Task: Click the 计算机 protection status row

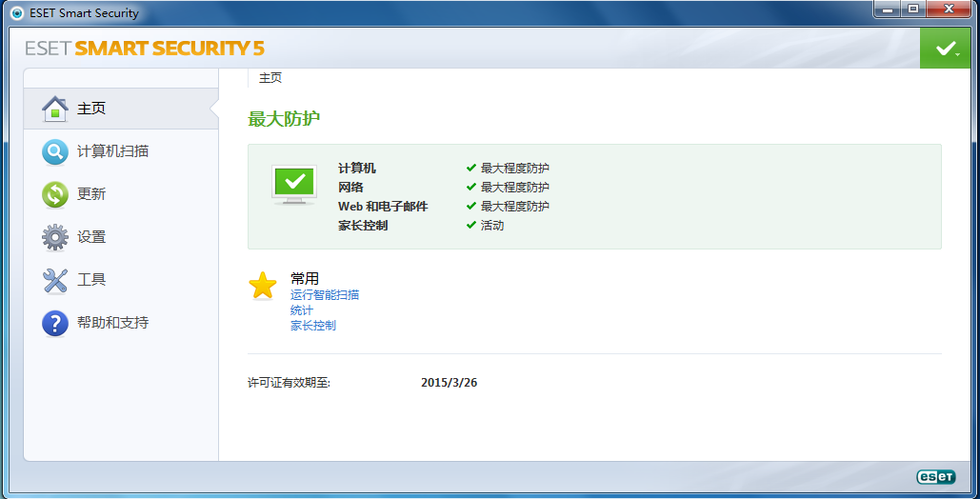Action: [357, 169]
